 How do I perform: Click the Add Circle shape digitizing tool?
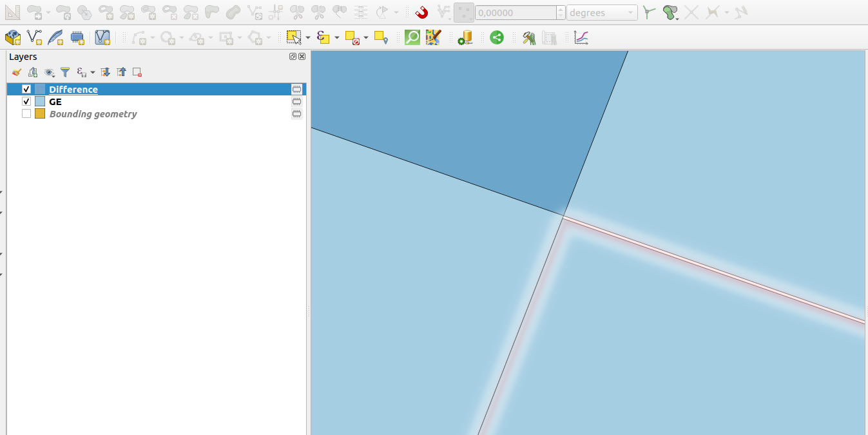tap(168, 38)
